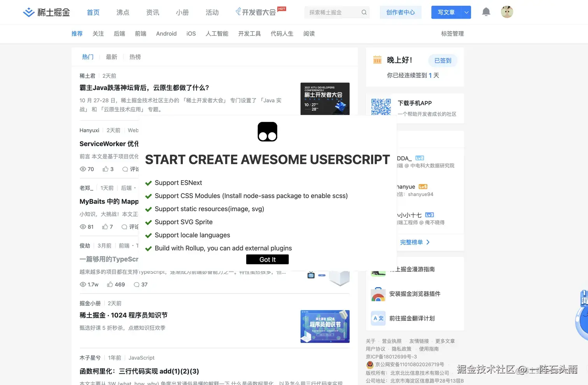Click the notification bell icon

click(486, 12)
